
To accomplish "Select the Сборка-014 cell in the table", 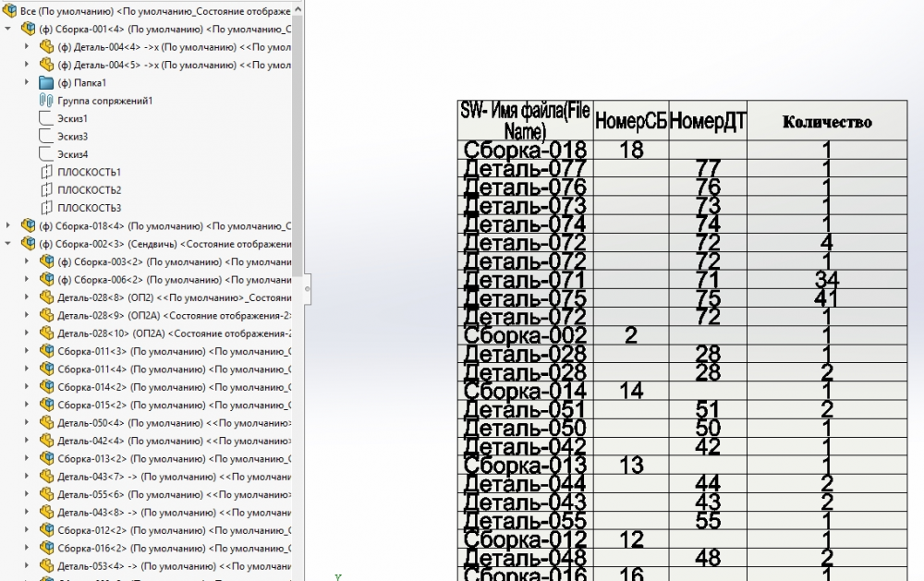I will pyautogui.click(x=525, y=391).
